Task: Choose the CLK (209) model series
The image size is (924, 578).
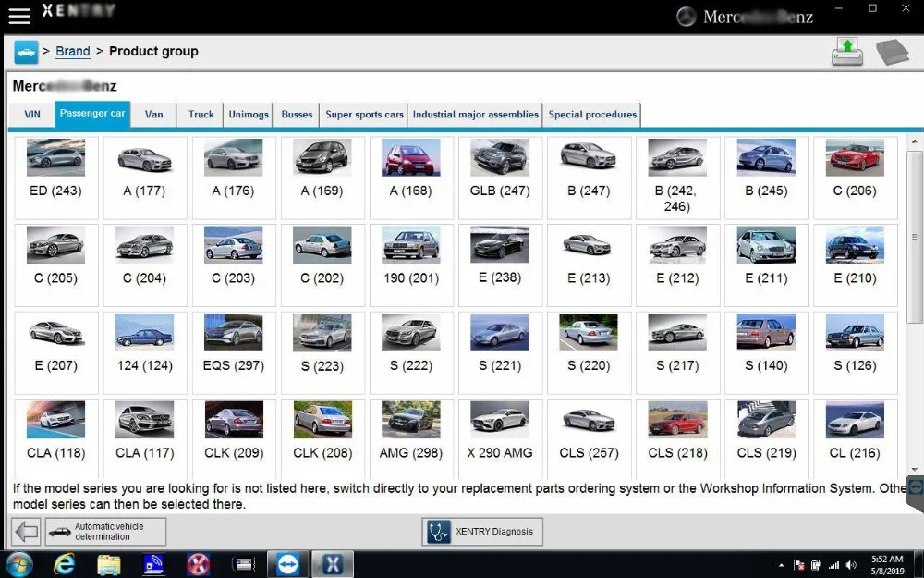Action: coord(234,438)
